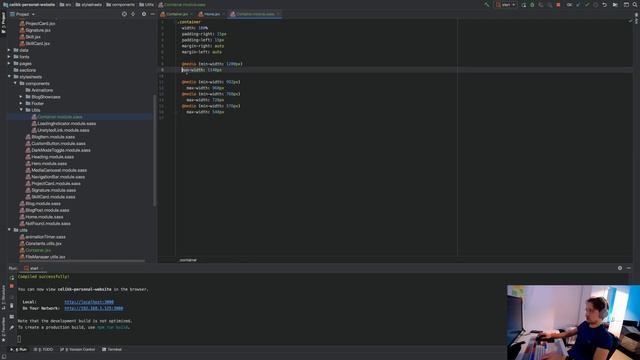Expand the fonts folder in tree
Screen dimensions: 640x360
point(9,57)
